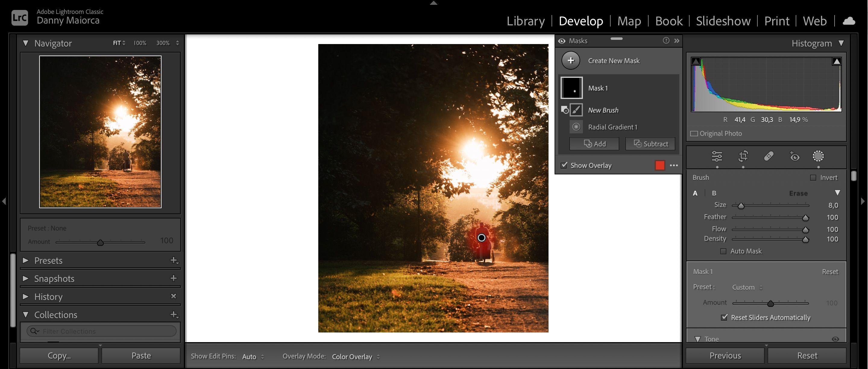This screenshot has width=868, height=369.
Task: Select the Basic Edit adjustments icon
Action: (717, 157)
